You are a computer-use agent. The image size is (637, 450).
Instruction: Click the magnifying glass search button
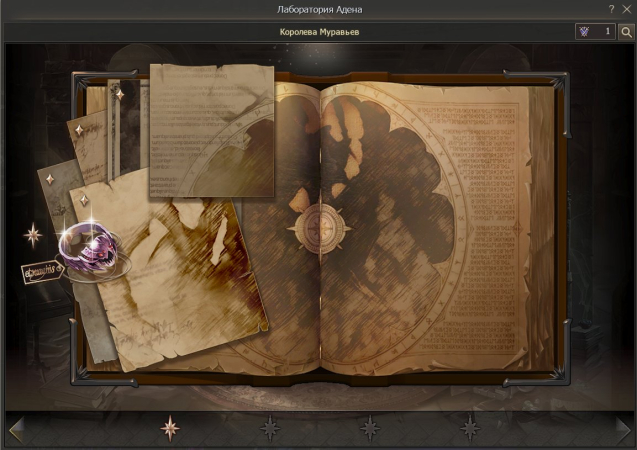626,32
